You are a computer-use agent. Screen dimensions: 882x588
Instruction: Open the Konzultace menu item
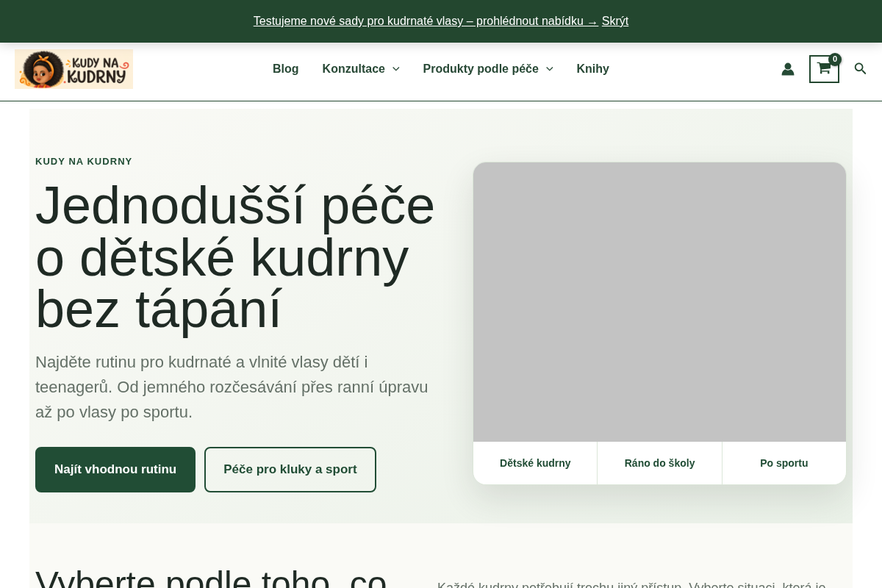[x=354, y=69]
